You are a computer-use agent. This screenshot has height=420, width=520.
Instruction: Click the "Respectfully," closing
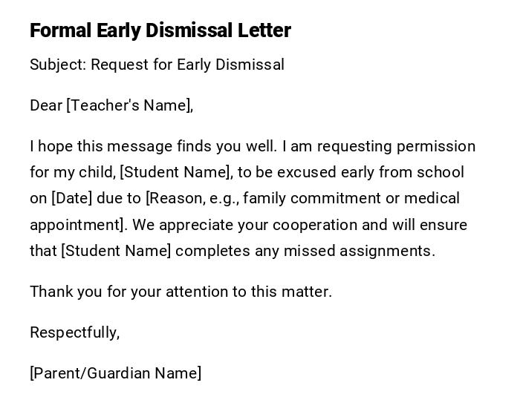point(74,332)
